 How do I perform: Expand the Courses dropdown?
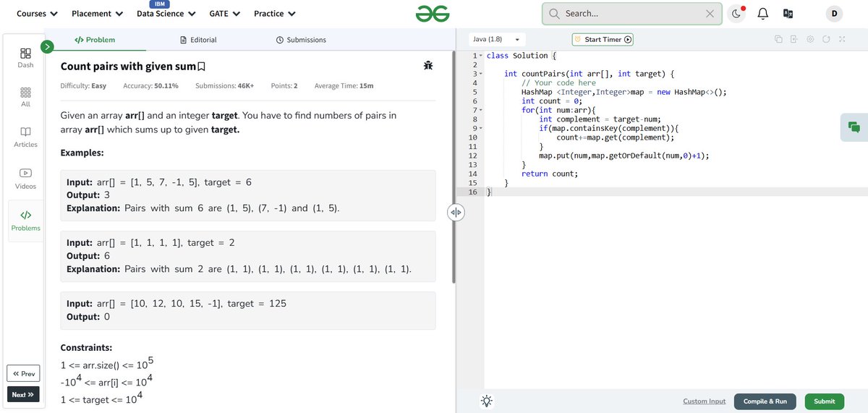[x=36, y=13]
